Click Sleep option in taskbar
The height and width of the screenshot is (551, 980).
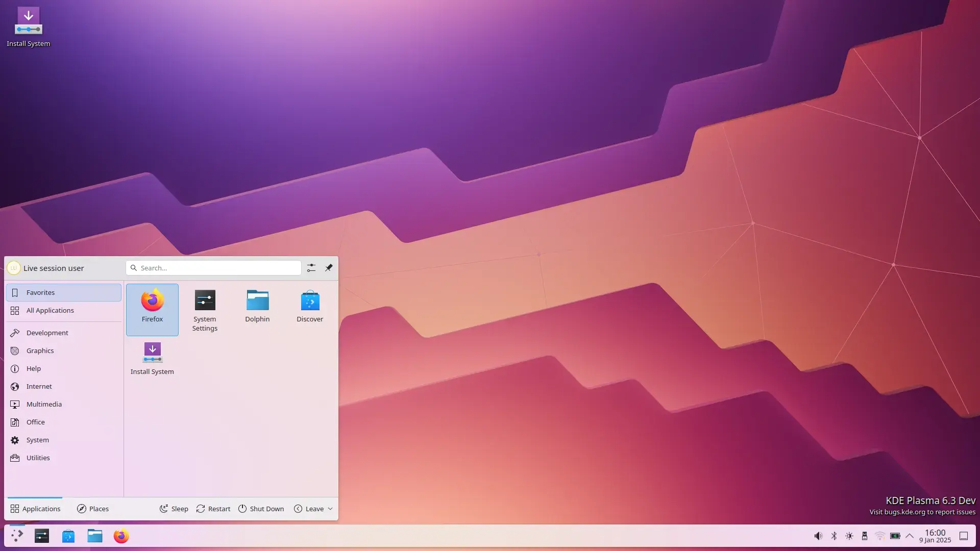tap(173, 508)
